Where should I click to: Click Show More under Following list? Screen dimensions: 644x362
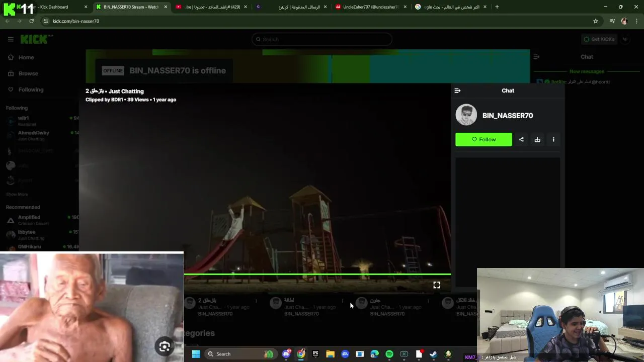coord(17,194)
